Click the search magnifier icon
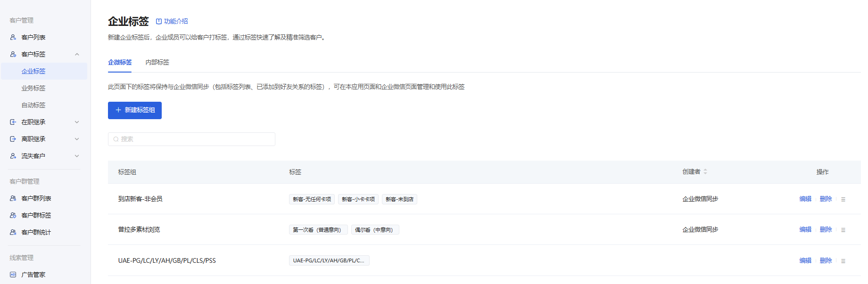868x284 pixels. coord(116,139)
